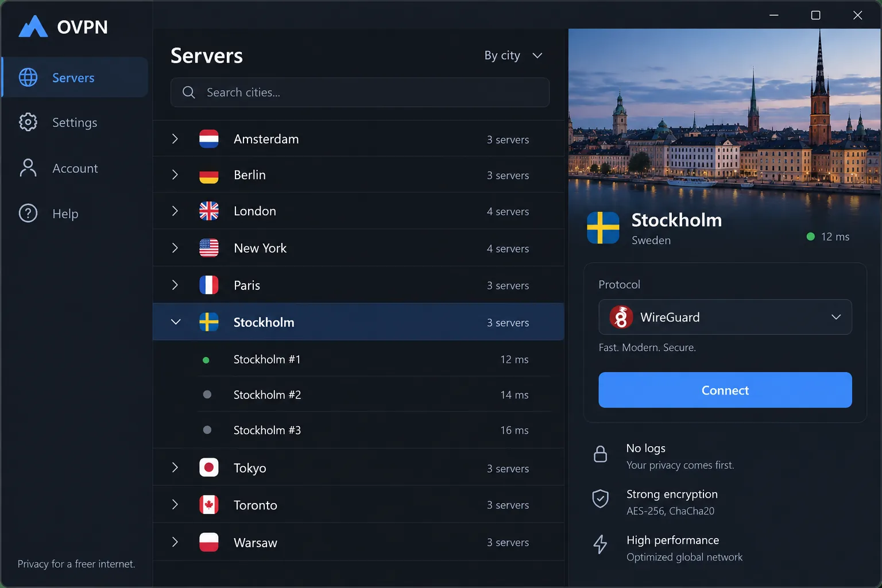Click the green latency dot near 12 ms in details
The width and height of the screenshot is (882, 588).
(x=811, y=237)
